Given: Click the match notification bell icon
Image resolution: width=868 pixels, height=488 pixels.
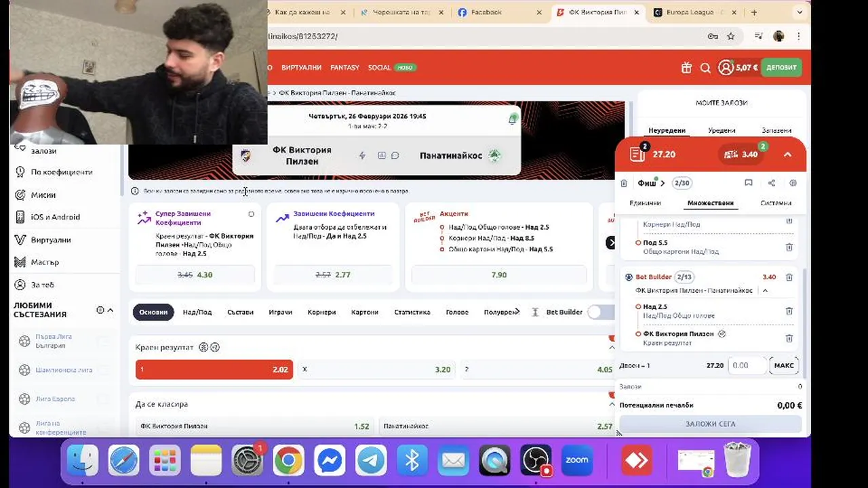Looking at the screenshot, I should pyautogui.click(x=513, y=119).
